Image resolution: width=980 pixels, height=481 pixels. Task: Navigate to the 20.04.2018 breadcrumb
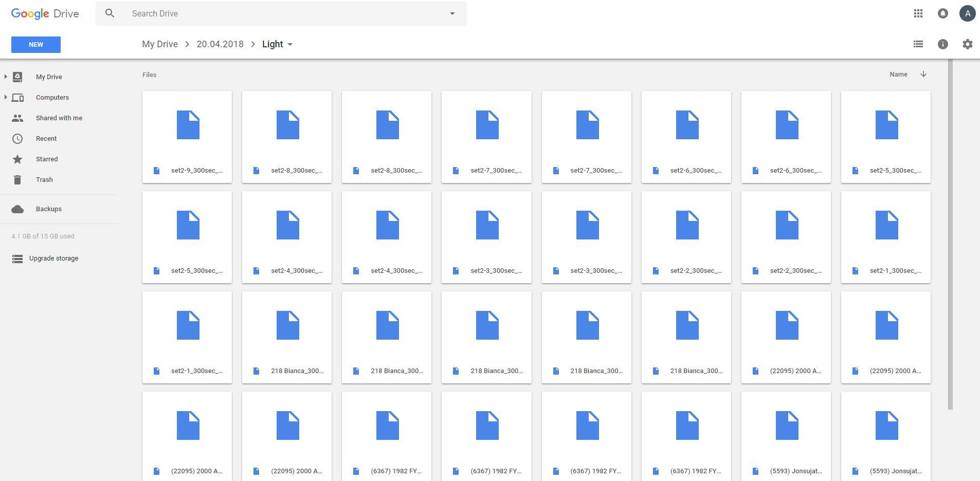(x=220, y=44)
